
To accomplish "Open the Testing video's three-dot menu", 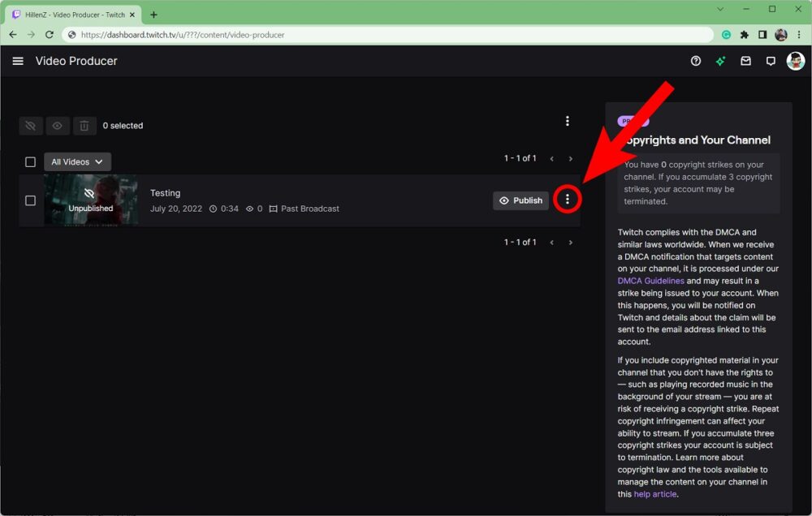I will coord(568,199).
